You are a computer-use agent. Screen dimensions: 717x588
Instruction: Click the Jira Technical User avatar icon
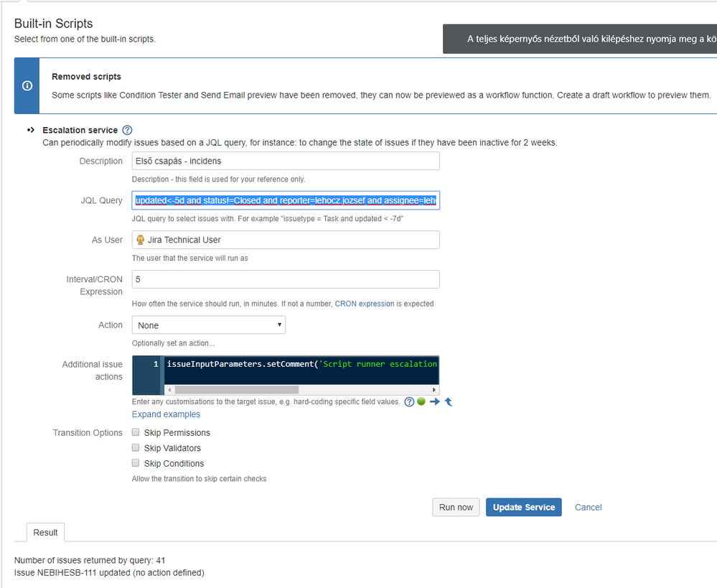click(141, 240)
